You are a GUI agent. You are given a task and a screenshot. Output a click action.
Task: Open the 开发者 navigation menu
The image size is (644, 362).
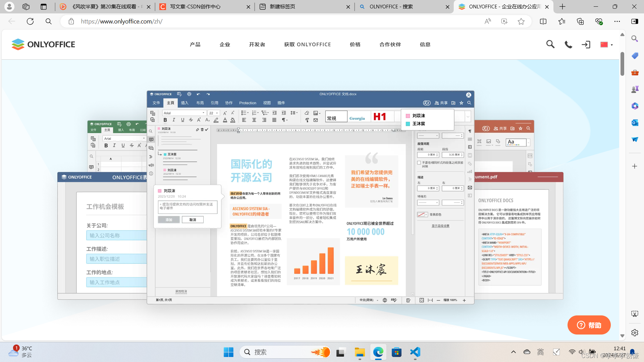[257, 45]
